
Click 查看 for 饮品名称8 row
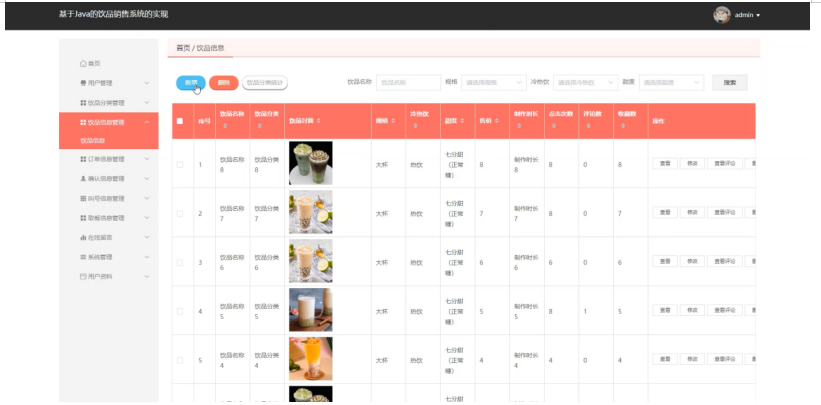(665, 163)
